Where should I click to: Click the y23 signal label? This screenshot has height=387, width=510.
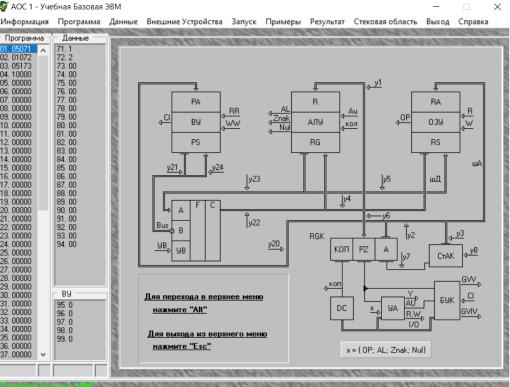(x=254, y=179)
